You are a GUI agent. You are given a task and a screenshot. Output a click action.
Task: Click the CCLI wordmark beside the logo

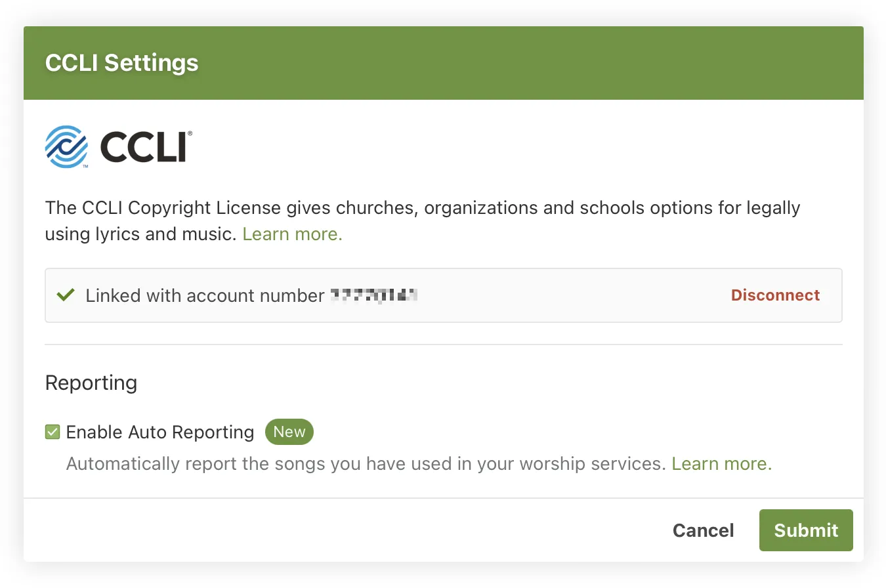142,146
